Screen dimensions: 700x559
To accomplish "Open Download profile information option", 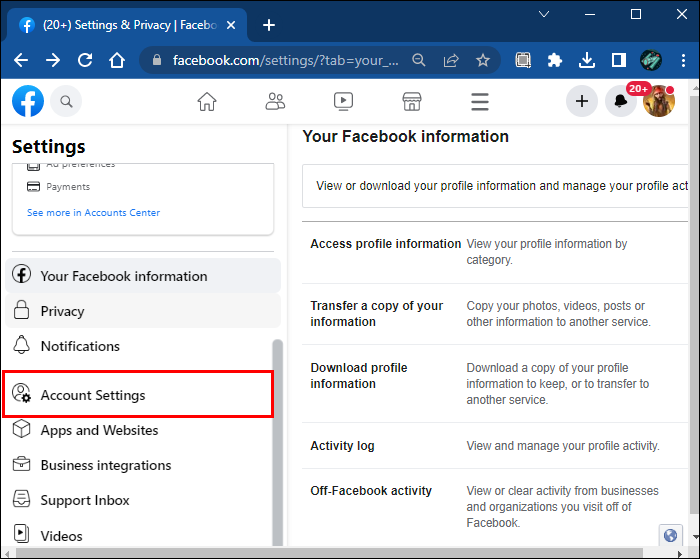I will point(358,376).
